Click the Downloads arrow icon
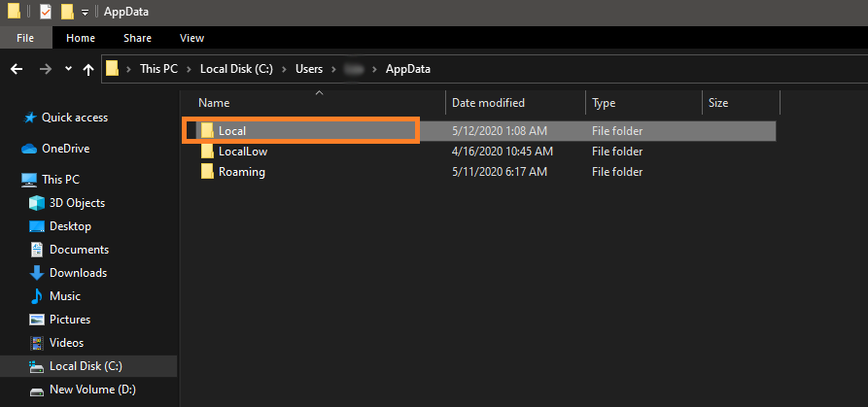Image resolution: width=868 pixels, height=407 pixels. (37, 273)
